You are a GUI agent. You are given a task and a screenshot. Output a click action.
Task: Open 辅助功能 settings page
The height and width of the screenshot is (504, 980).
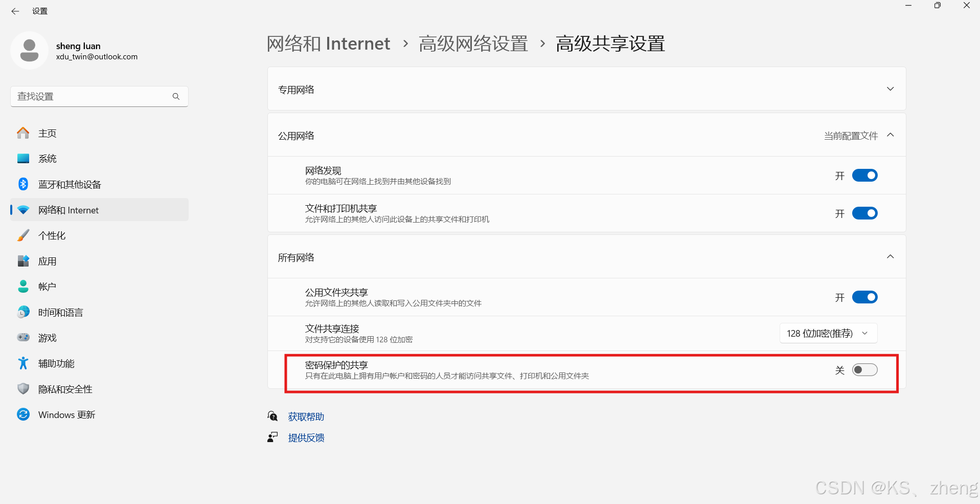click(x=99, y=363)
